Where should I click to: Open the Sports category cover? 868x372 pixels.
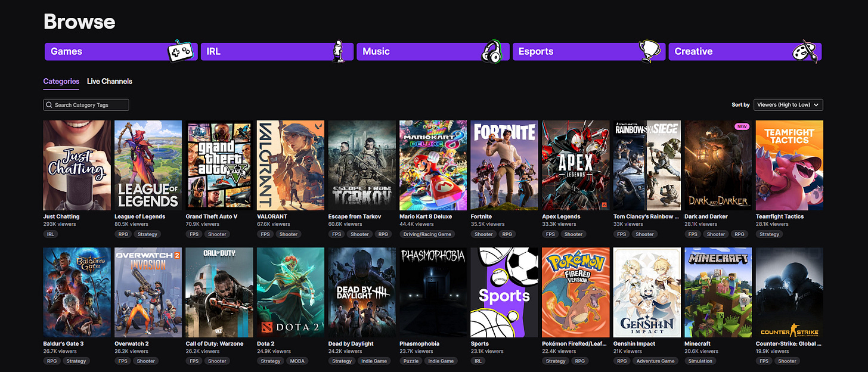tap(504, 292)
